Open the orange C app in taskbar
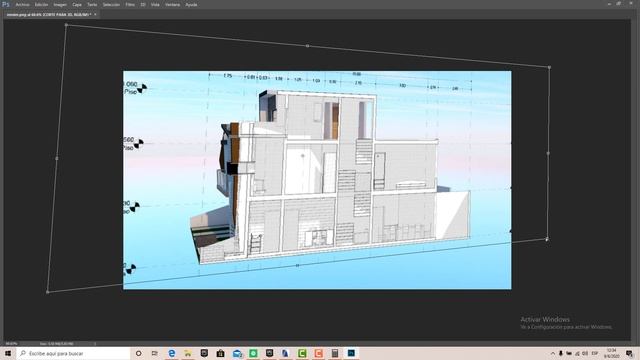640x360 pixels. tap(318, 353)
